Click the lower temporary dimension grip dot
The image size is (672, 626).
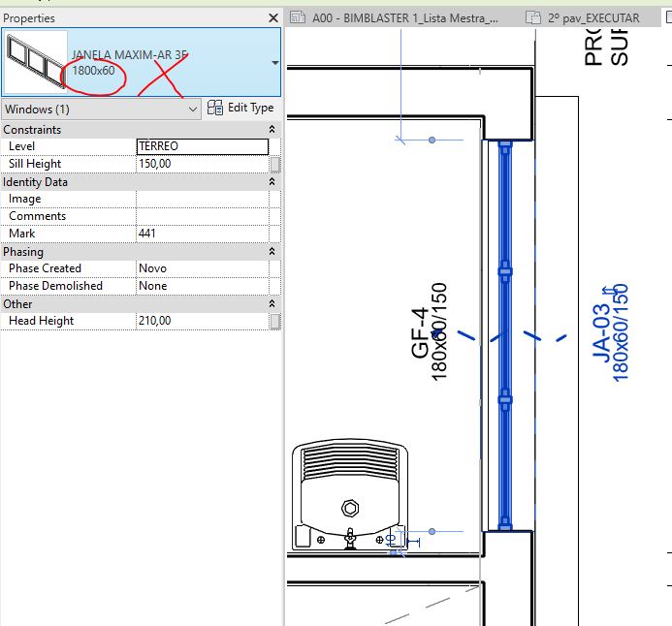click(432, 531)
